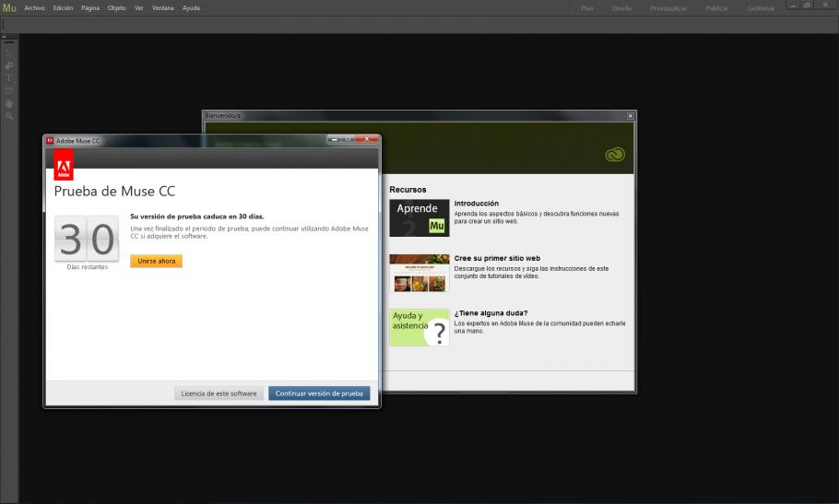Select the Selection arrow tool
The image size is (839, 504).
click(9, 53)
